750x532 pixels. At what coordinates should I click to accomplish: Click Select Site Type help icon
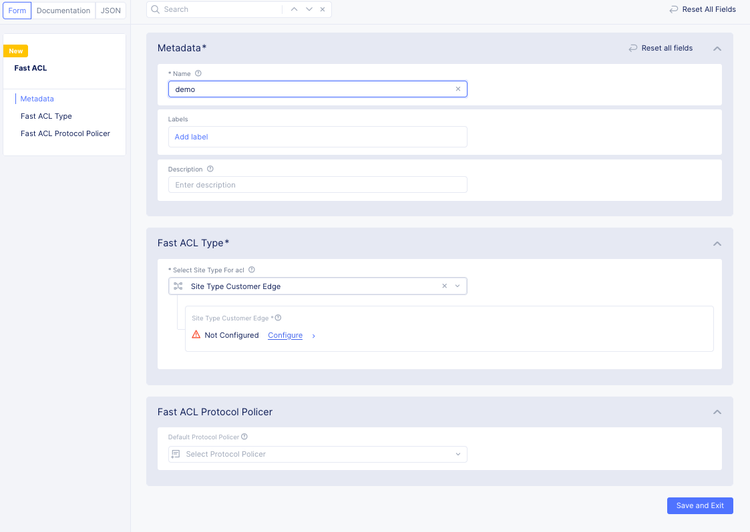click(x=252, y=270)
